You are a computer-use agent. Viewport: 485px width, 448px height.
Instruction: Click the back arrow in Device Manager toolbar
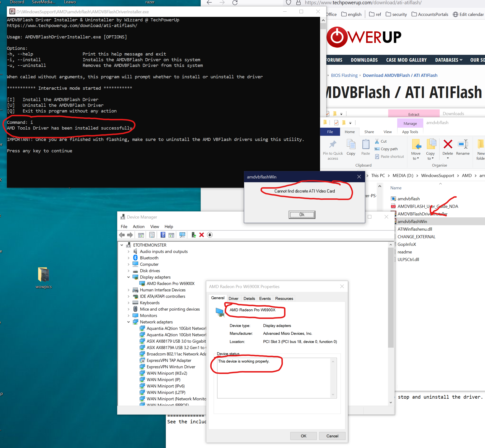[x=122, y=235]
